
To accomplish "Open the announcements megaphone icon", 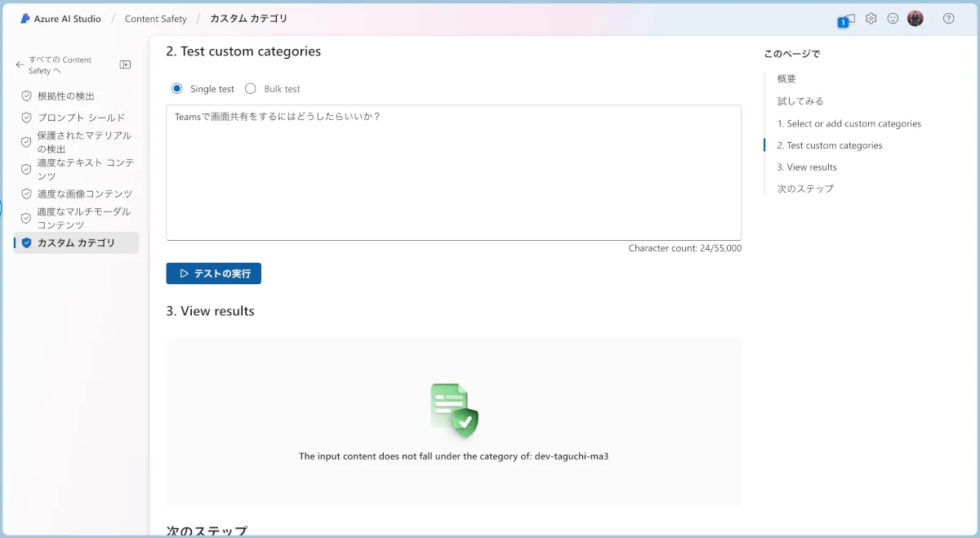I will click(849, 19).
